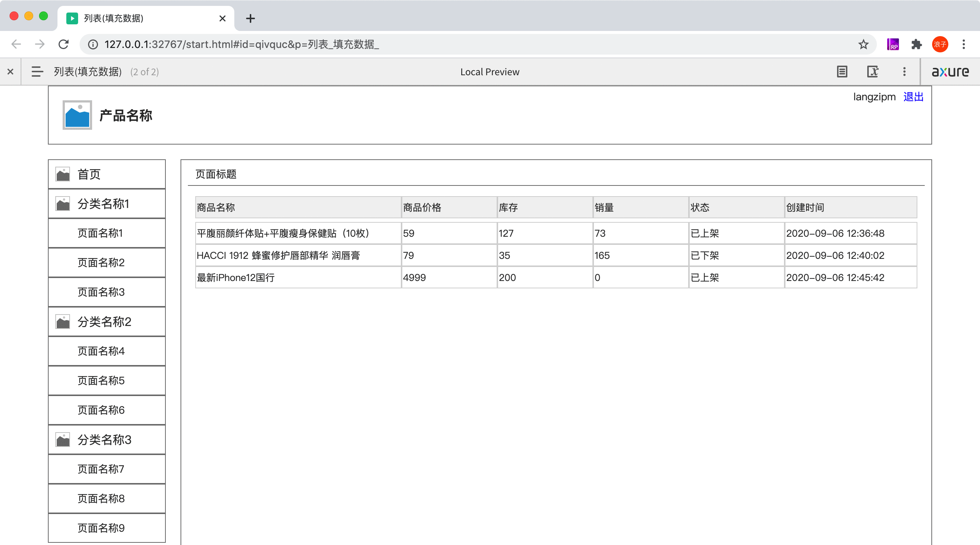Screen dimensions: 980x545
Task: Click the 已下架 status cell
Action: pyautogui.click(x=737, y=256)
